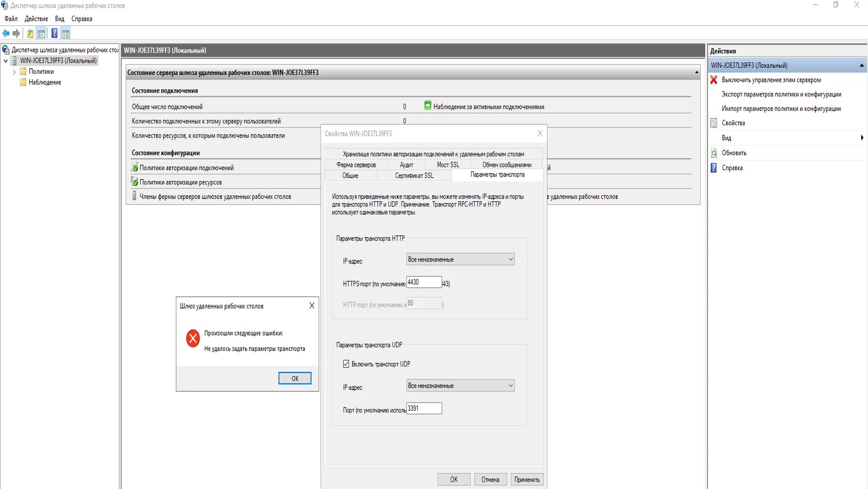Screen dimensions: 868x489
Task: Open the HTTP transport IP-адрес dropdown
Action: (x=460, y=259)
